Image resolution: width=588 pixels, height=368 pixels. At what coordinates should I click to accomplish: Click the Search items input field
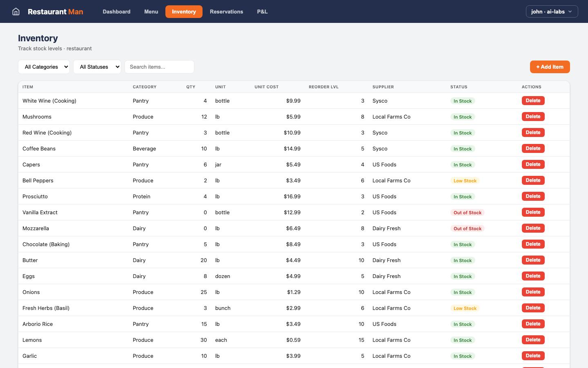159,67
